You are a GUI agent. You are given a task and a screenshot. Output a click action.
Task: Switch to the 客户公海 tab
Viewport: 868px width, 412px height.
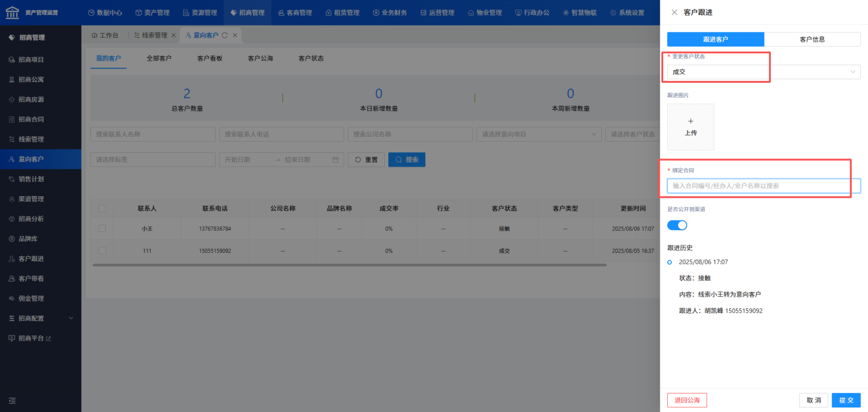click(x=260, y=58)
